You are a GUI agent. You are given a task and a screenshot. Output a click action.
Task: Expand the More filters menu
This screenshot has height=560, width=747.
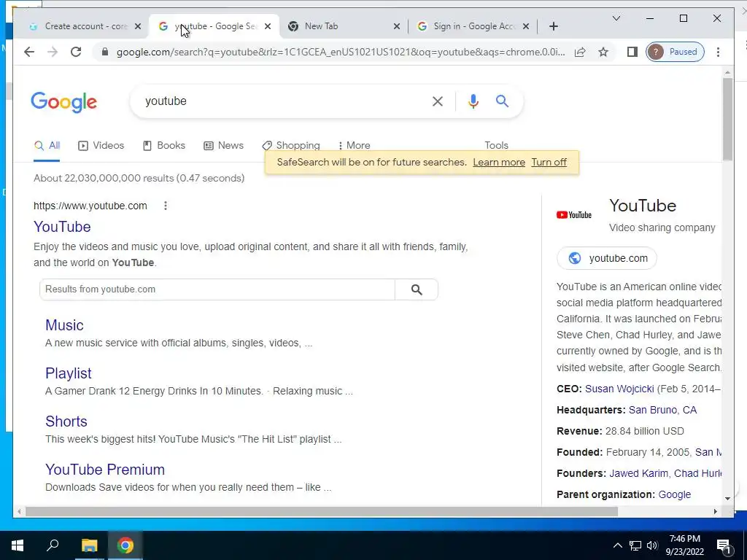354,145
